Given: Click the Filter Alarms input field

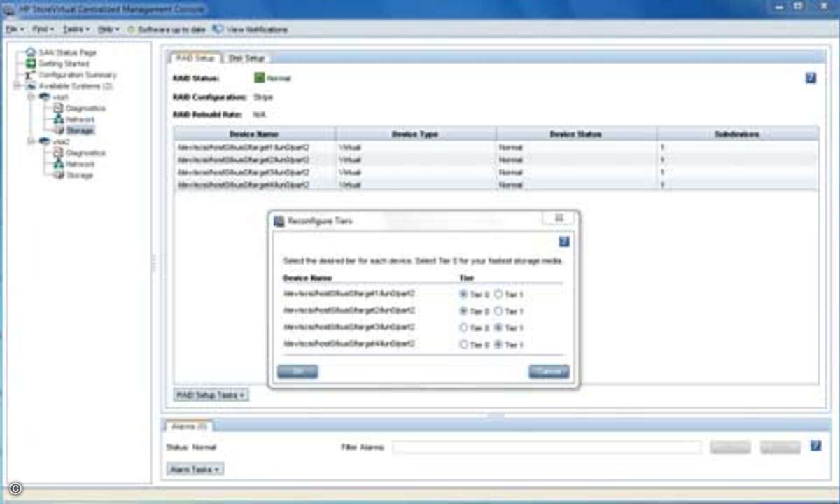Looking at the screenshot, I should click(546, 447).
